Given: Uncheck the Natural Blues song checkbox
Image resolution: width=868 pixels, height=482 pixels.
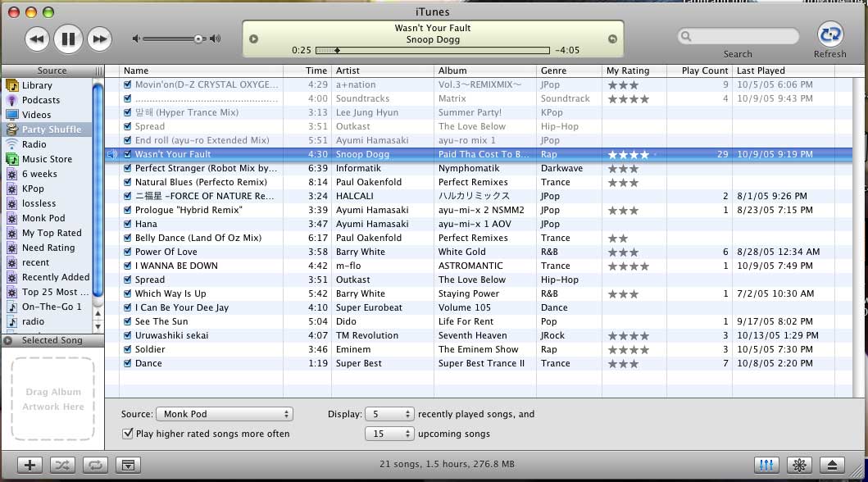Looking at the screenshot, I should 128,182.
